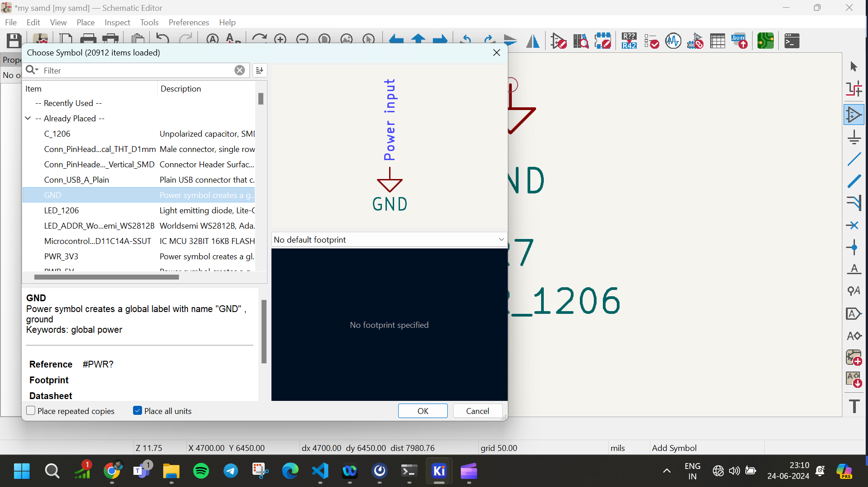
Task: Click the Save schematic icon
Action: pos(14,41)
